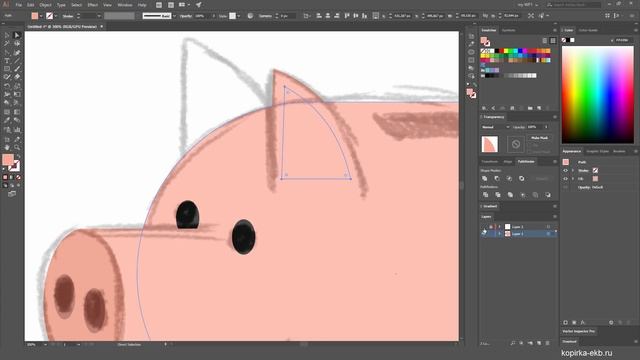Click the Divide pathfinder icon
This screenshot has height=360, width=640.
[x=485, y=195]
